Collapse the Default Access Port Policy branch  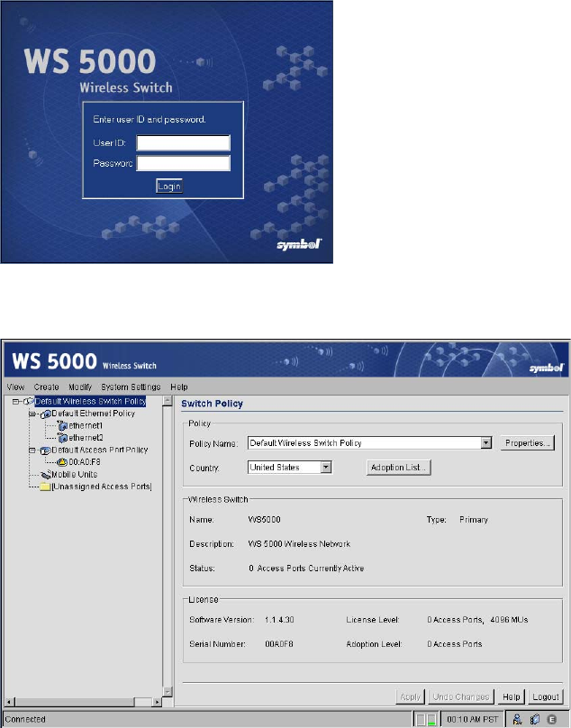(x=32, y=450)
